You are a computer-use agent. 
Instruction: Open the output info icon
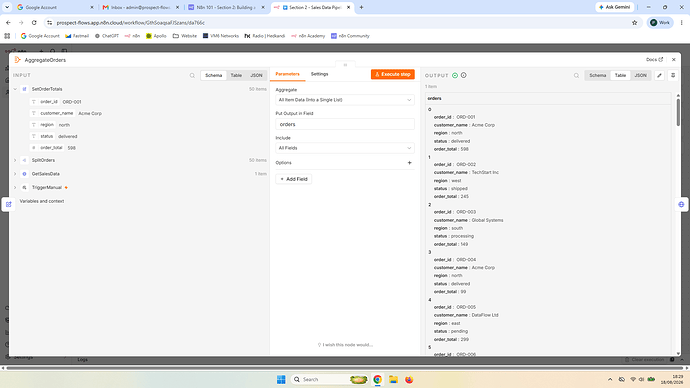(x=463, y=75)
